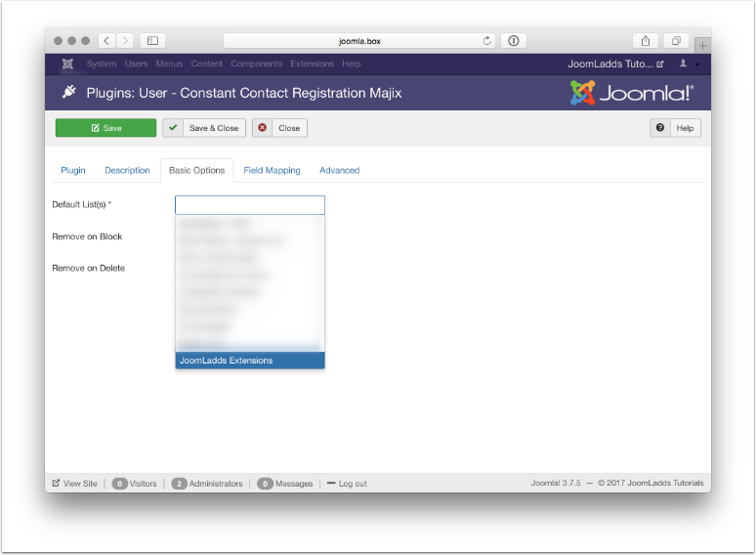756x555 pixels.
Task: Click the Messages count badge
Action: 265,484
